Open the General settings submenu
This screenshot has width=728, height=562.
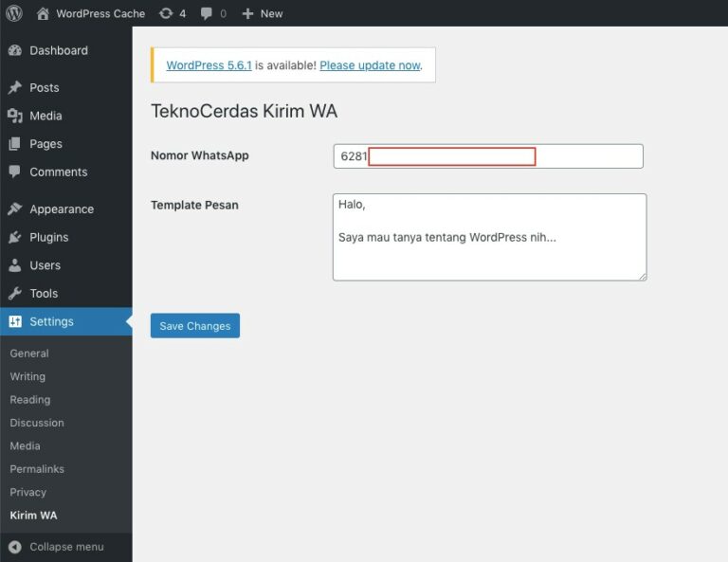[x=29, y=354]
